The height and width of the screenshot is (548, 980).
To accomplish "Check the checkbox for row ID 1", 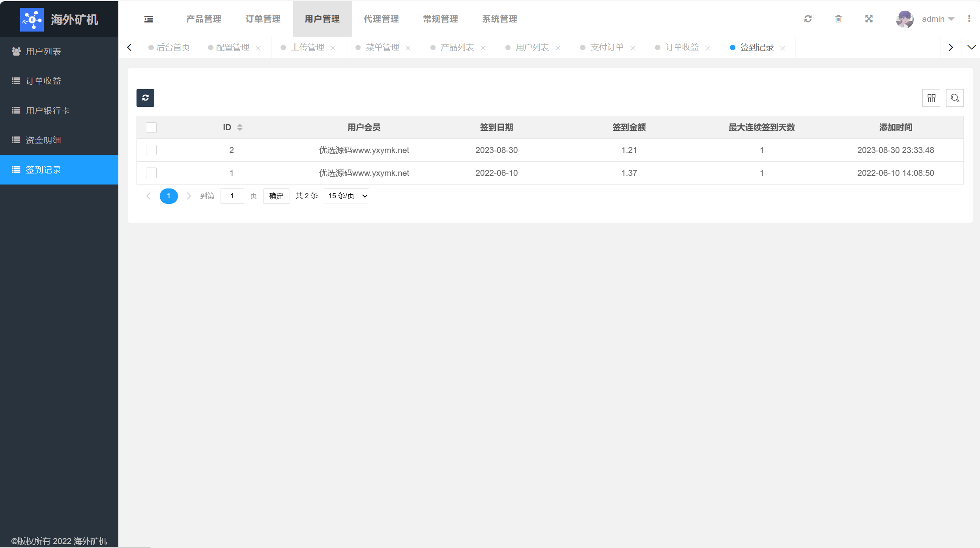I will [151, 173].
